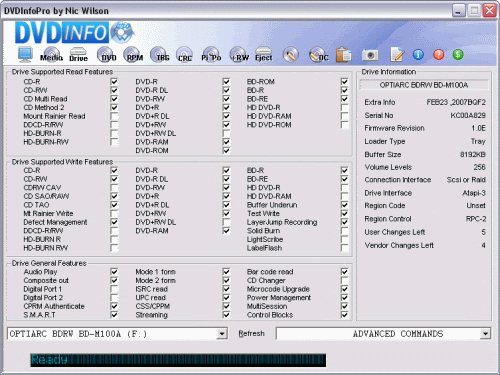Click the Loader Type value Tray

coord(478,141)
